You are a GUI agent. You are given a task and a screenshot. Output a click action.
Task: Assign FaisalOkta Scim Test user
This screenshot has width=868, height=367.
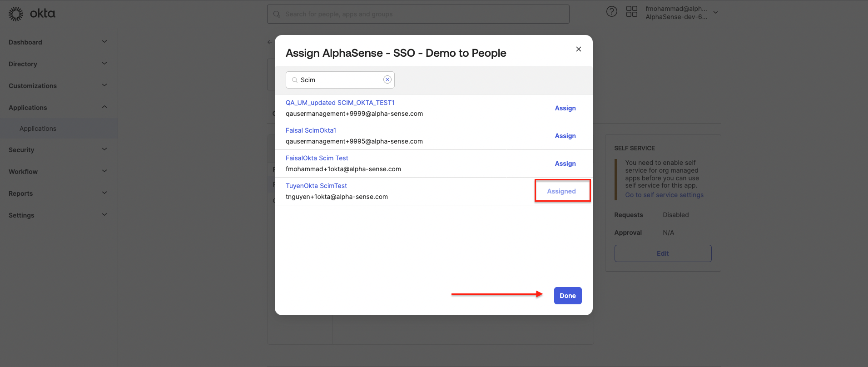[x=565, y=164]
